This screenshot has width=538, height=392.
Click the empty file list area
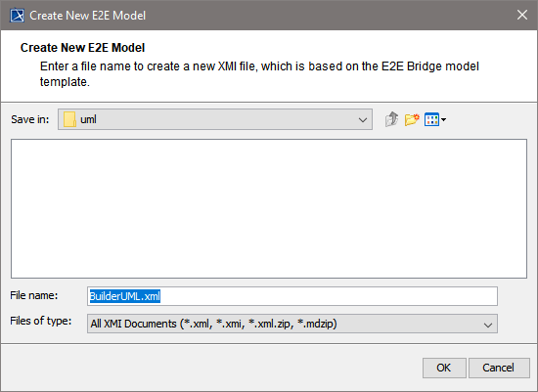click(269, 208)
